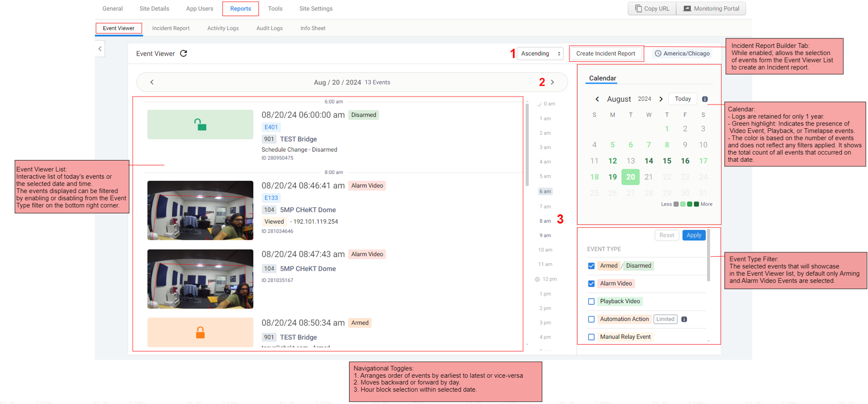
Task: Change the America/Chicago timezone
Action: tap(683, 53)
